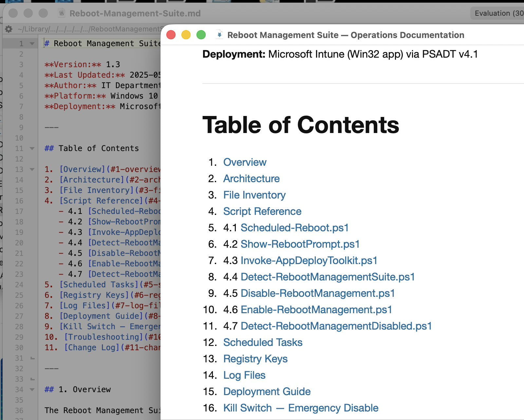The height and width of the screenshot is (420, 524).
Task: Click the Evaluation button in the editor window
Action: (x=497, y=13)
